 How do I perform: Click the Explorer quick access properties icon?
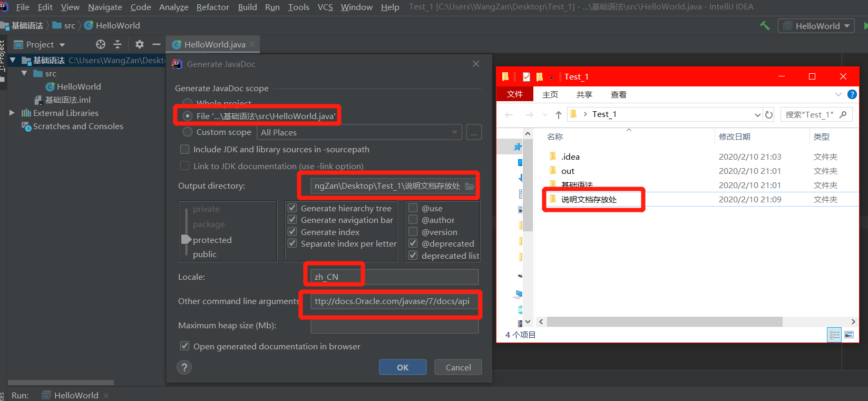pos(526,77)
